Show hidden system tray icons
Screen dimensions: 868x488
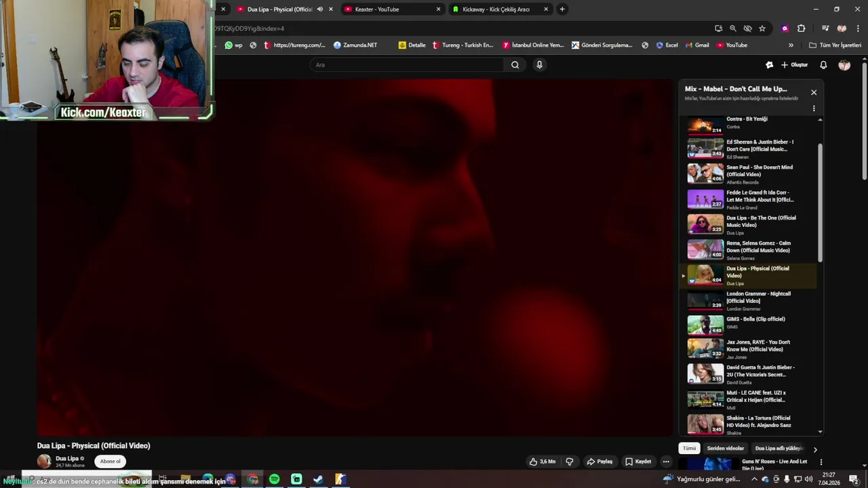click(x=755, y=479)
